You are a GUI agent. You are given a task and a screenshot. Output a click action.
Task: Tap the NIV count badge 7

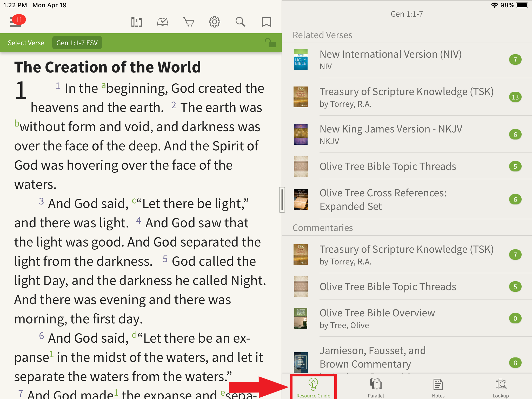point(515,60)
